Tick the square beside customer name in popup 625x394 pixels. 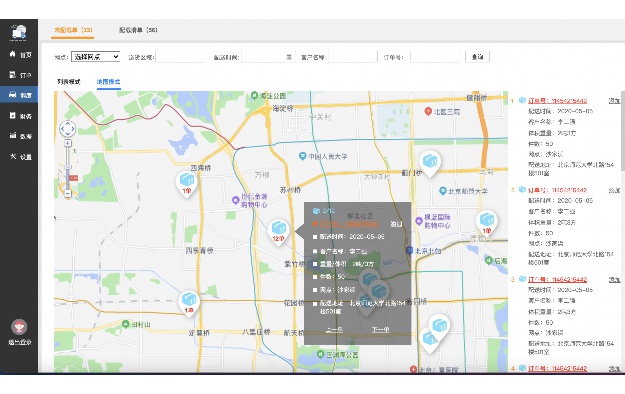[x=315, y=252]
